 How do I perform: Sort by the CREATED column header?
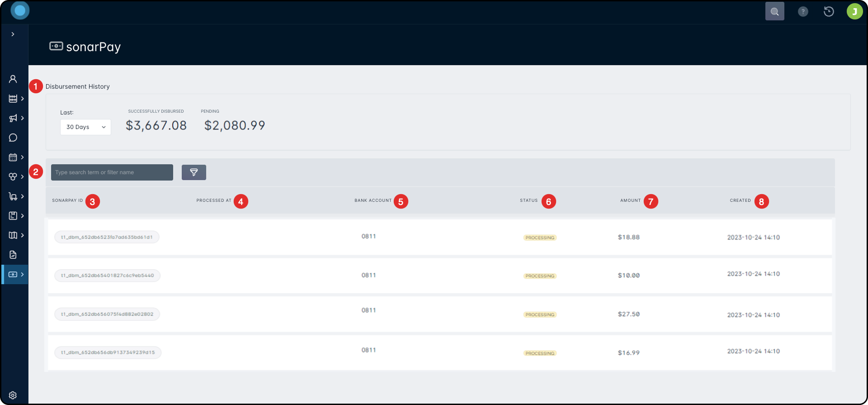point(740,200)
